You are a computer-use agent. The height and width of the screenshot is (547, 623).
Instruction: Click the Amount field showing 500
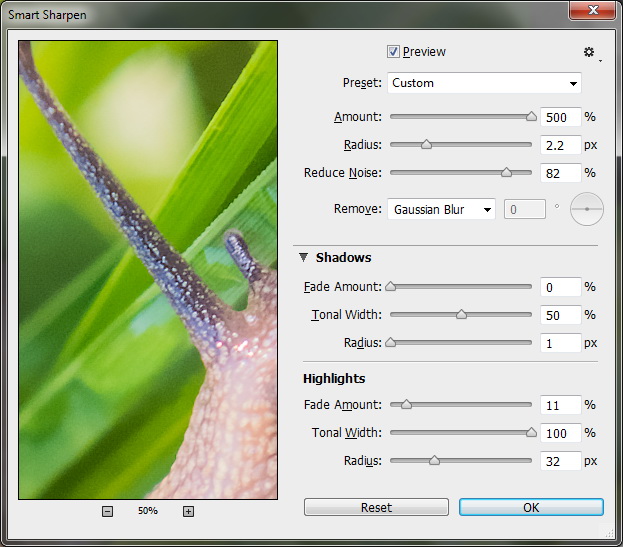pos(561,117)
